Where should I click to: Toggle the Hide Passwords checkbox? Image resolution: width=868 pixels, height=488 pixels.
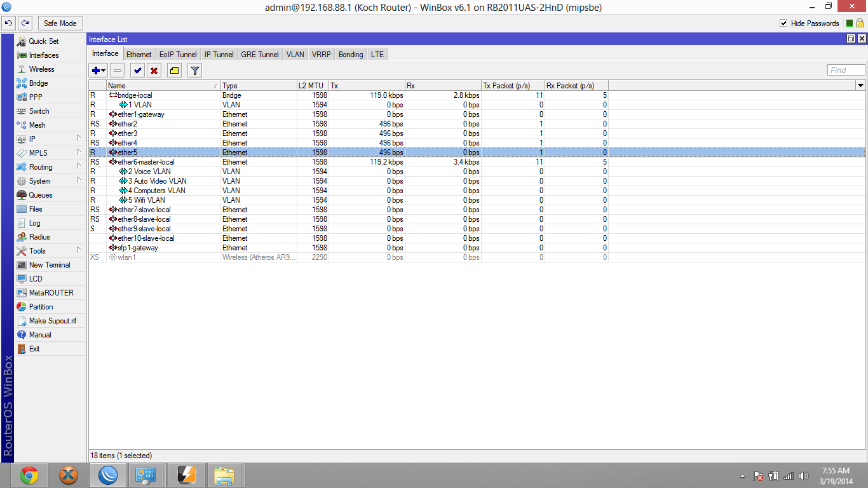783,24
